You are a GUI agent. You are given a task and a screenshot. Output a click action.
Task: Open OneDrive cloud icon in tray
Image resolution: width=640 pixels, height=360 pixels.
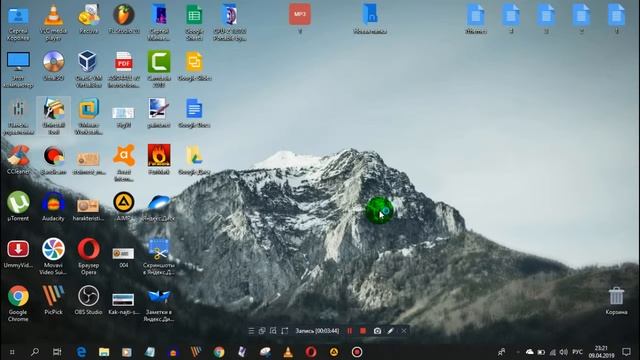click(529, 352)
